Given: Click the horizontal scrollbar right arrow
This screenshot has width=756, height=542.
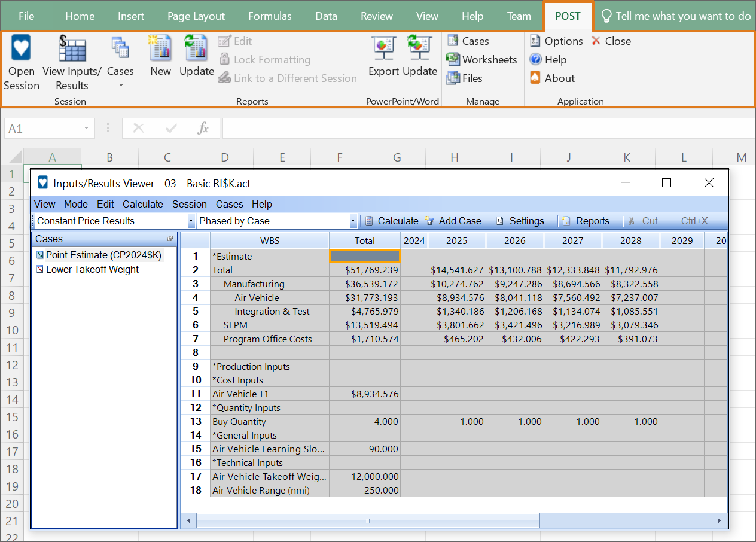Looking at the screenshot, I should point(719,521).
